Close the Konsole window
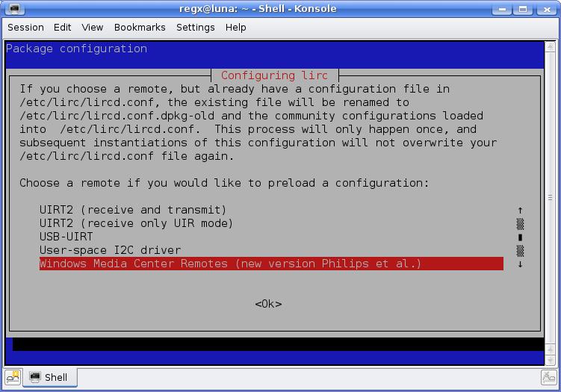Image resolution: width=561 pixels, height=392 pixels. [546, 9]
